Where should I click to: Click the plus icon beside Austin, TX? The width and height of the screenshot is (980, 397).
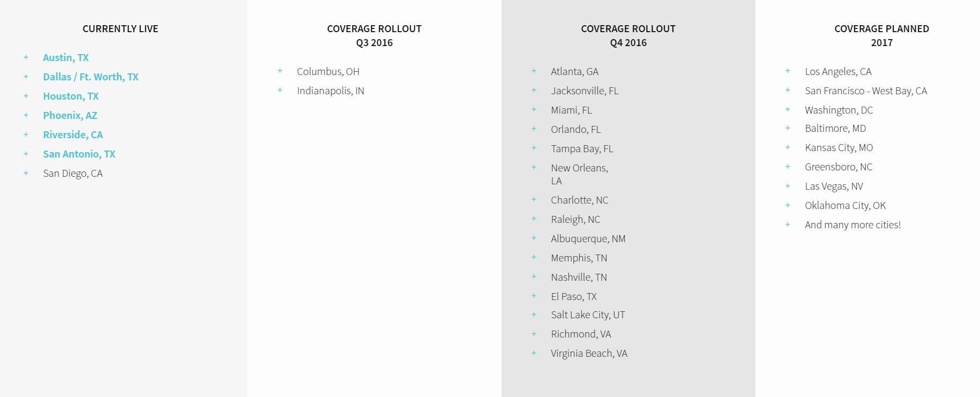tap(26, 57)
